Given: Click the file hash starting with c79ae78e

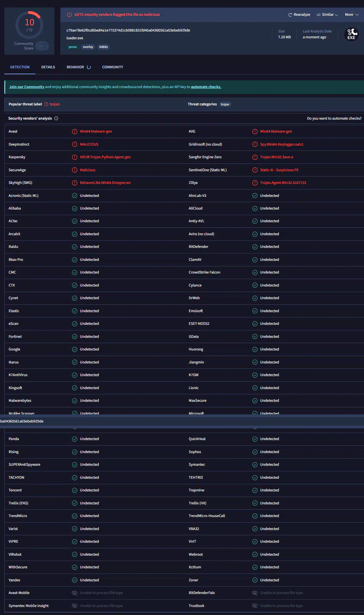Looking at the screenshot, I should 128,30.
